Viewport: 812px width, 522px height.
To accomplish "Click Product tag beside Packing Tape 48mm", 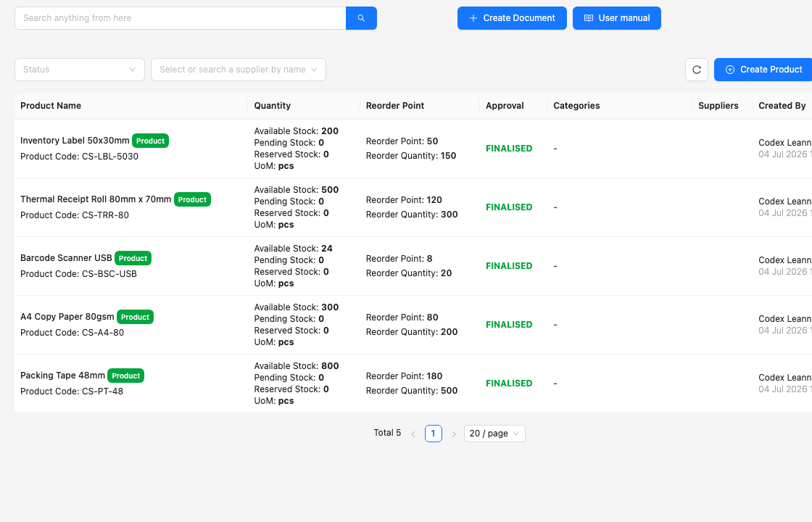I will tap(126, 376).
